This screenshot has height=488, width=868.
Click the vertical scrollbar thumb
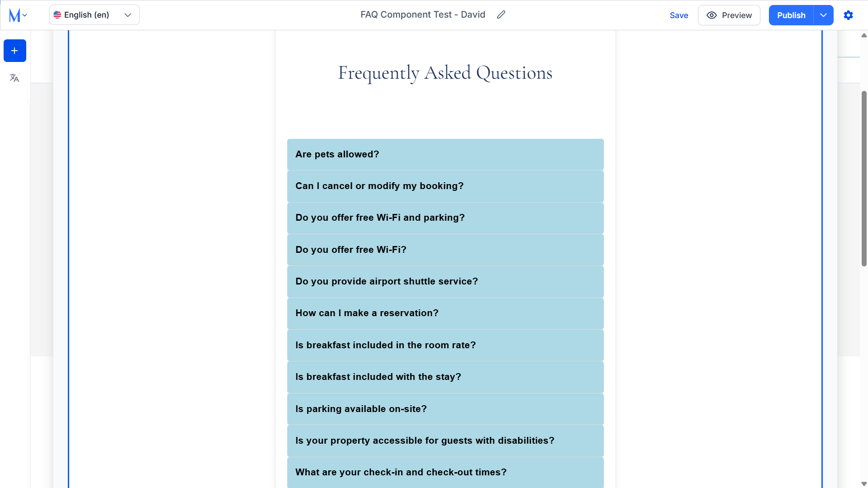pos(864,179)
